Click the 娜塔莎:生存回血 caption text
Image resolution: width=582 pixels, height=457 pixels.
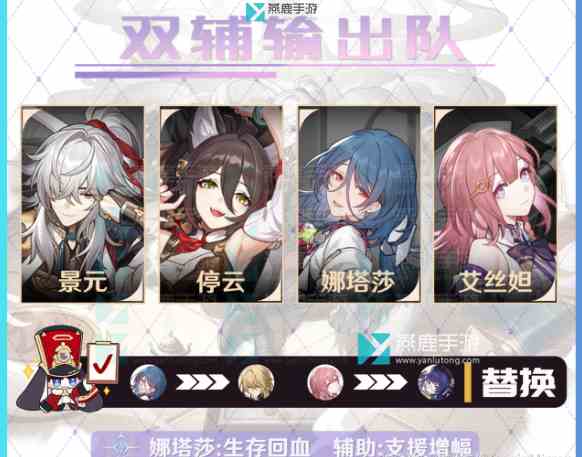[229, 447]
